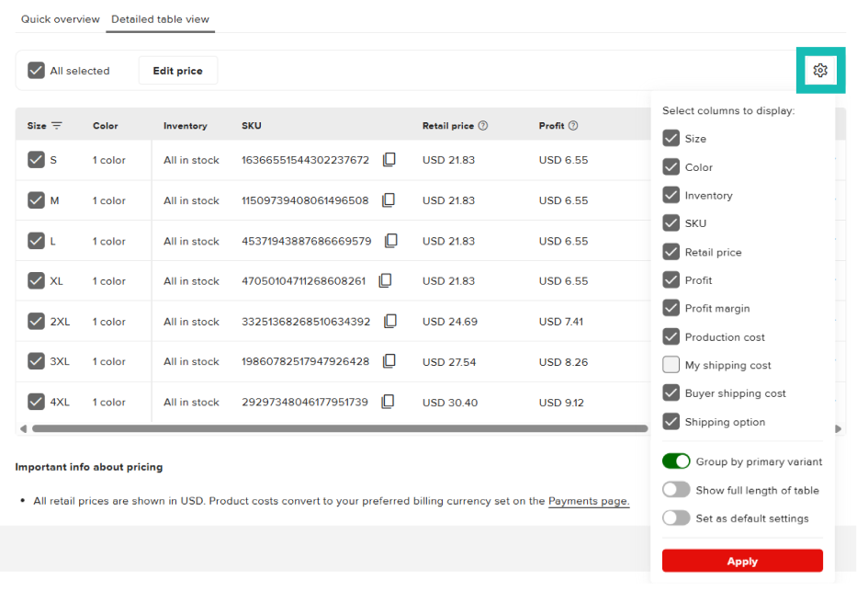The image size is (868, 614).
Task: Click profit value USD 9.12
Action: coord(561,403)
